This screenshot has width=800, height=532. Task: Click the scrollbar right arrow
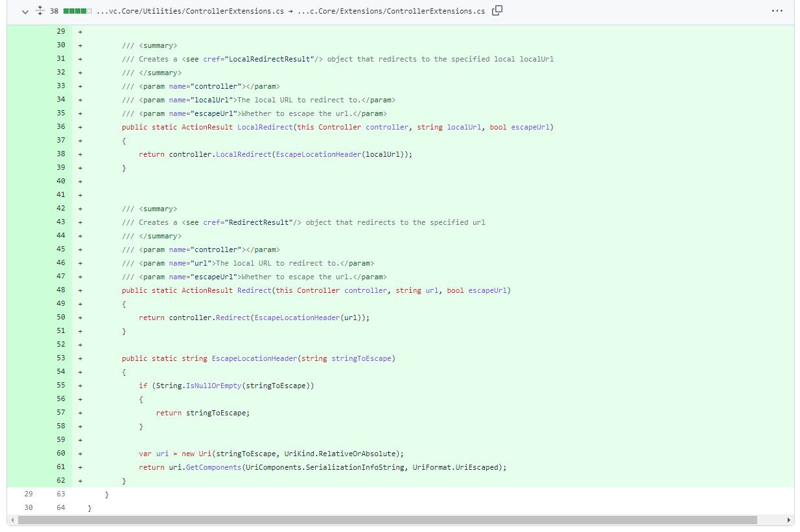[788, 520]
